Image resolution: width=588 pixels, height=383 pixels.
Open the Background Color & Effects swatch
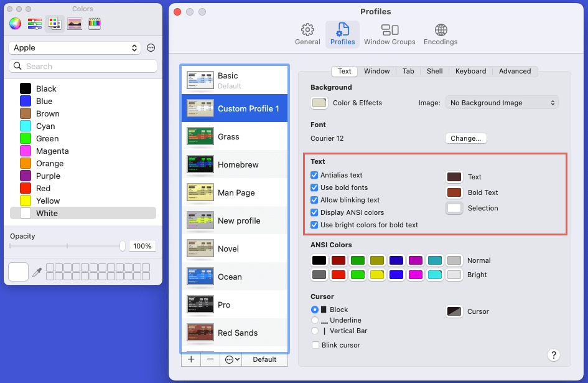(319, 103)
